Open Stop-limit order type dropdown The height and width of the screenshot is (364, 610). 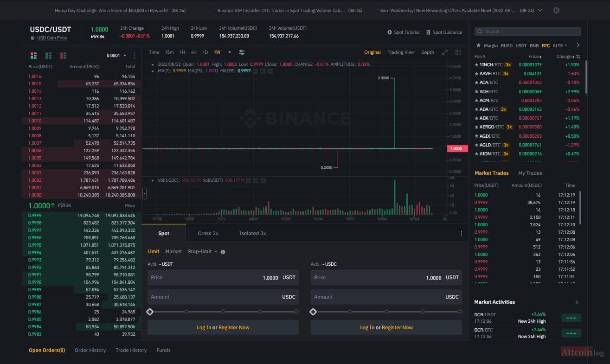[202, 251]
